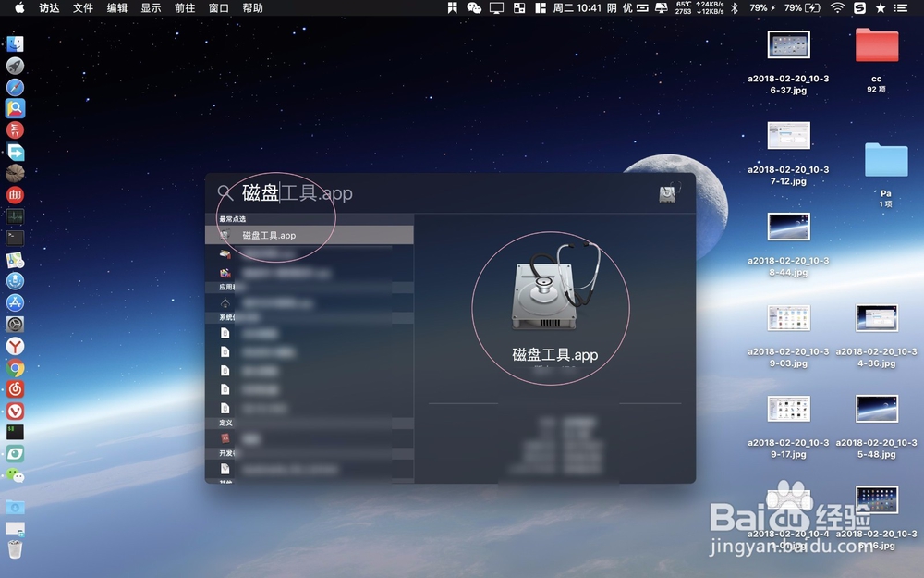This screenshot has height=578, width=924.
Task: Open Finder from the Dock
Action: point(15,43)
